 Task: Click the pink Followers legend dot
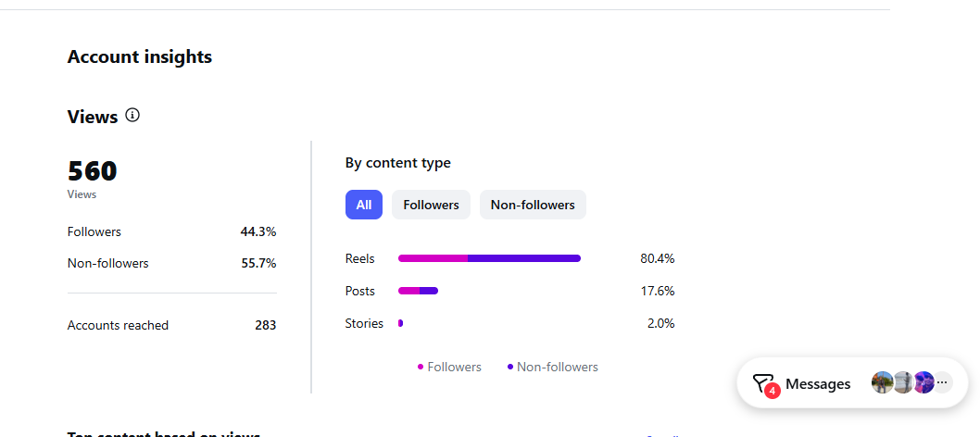click(421, 367)
